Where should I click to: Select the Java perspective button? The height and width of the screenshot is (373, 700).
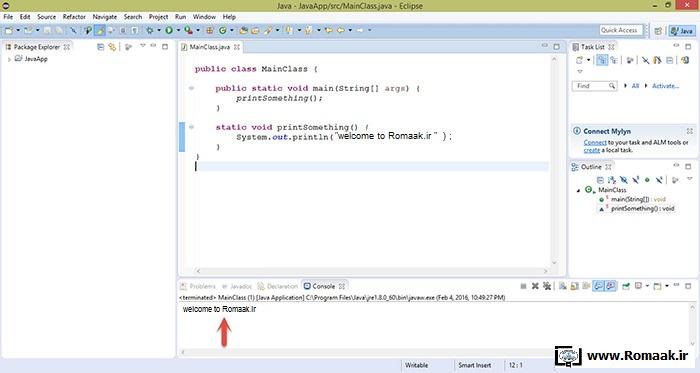coord(682,31)
